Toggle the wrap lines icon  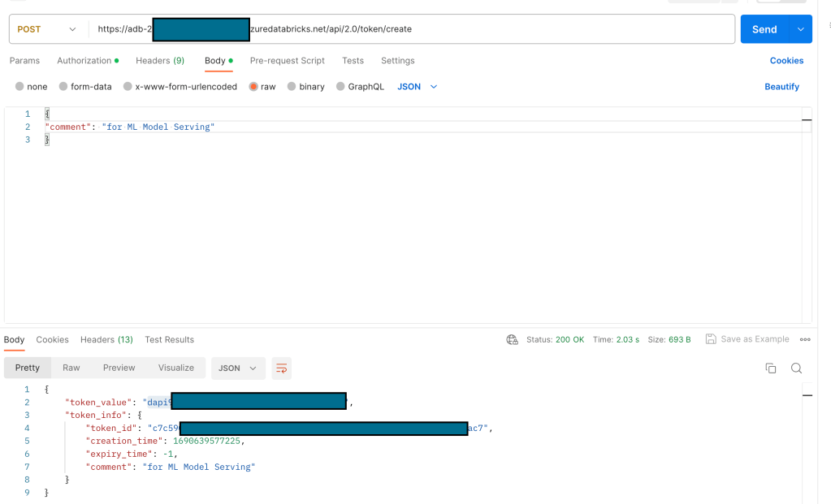pos(281,368)
